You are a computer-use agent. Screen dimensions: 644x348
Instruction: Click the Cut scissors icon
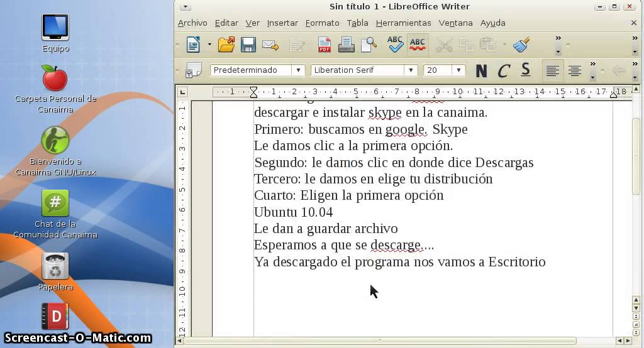point(445,45)
